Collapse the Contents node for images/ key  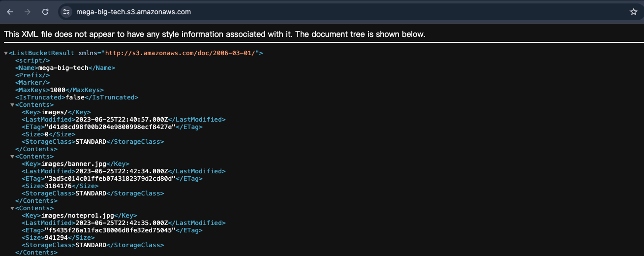(x=12, y=105)
